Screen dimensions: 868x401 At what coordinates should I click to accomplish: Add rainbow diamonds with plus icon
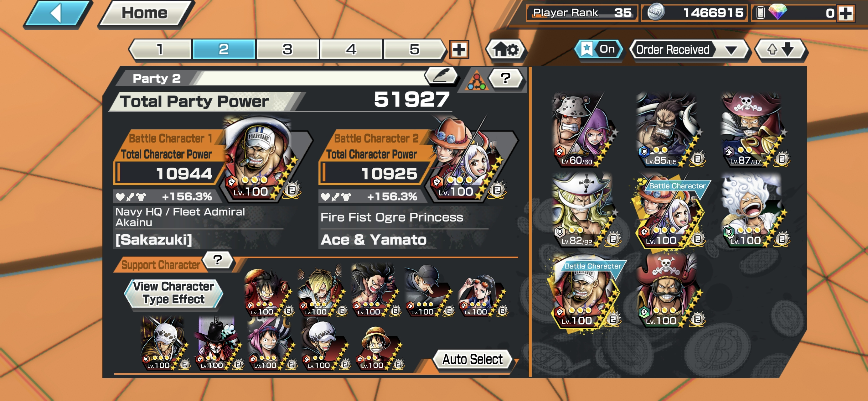[845, 13]
